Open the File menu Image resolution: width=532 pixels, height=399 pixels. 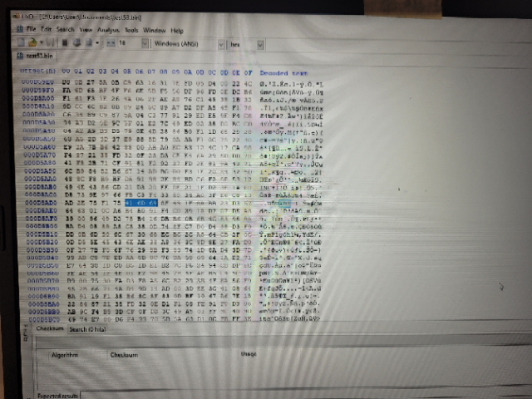coord(30,30)
